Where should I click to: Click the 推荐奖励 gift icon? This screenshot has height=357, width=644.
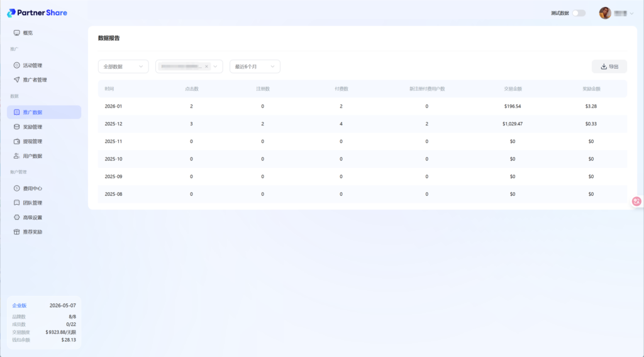point(17,232)
